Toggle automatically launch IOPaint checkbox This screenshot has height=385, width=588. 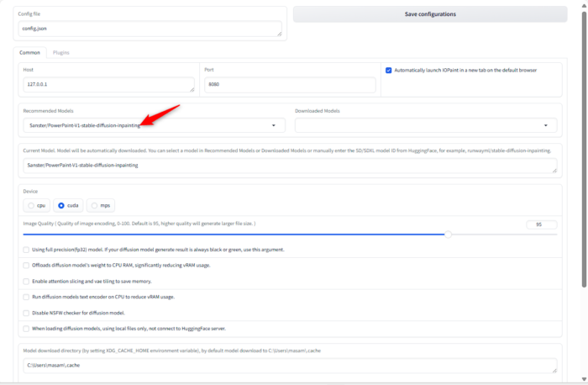pos(388,70)
